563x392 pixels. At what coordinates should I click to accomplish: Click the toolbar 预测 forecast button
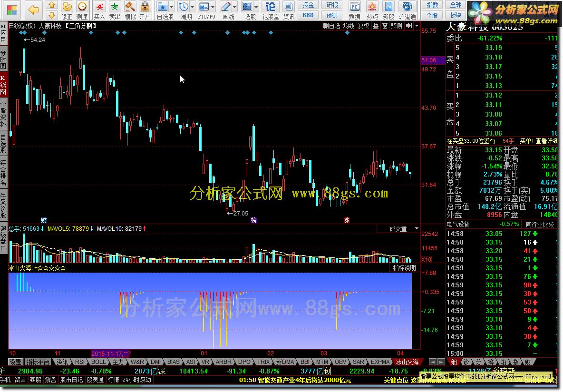tap(332, 15)
